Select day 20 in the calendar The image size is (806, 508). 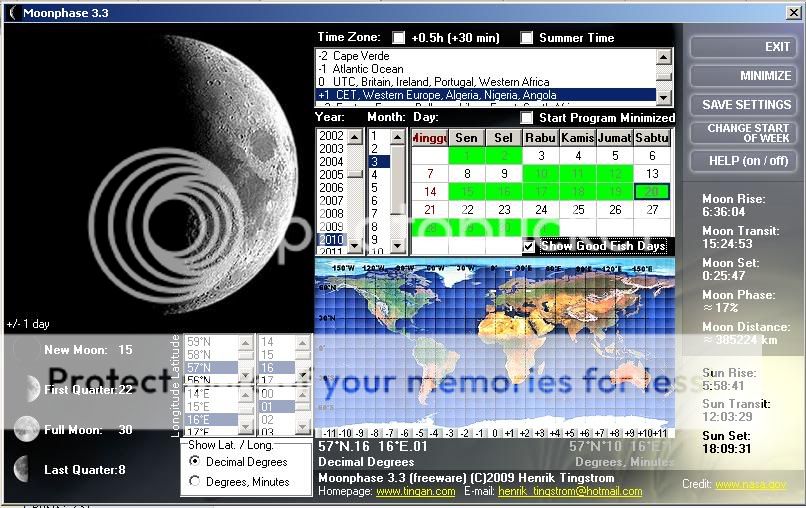pyautogui.click(x=652, y=192)
